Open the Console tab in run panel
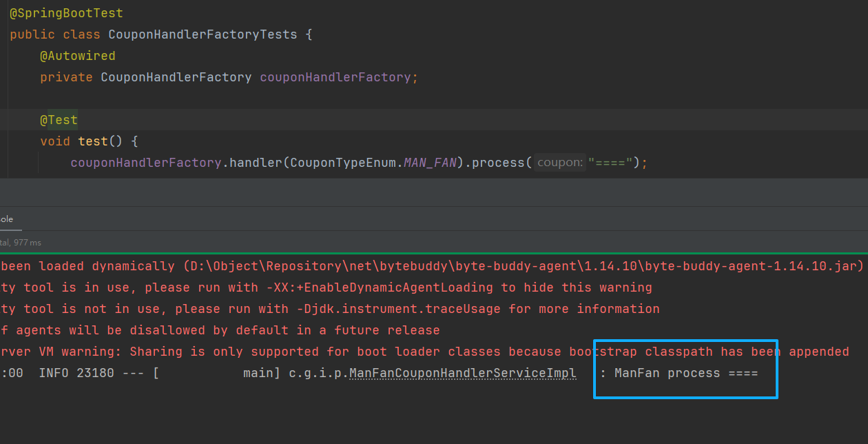Viewport: 868px width, 444px height. click(x=6, y=219)
